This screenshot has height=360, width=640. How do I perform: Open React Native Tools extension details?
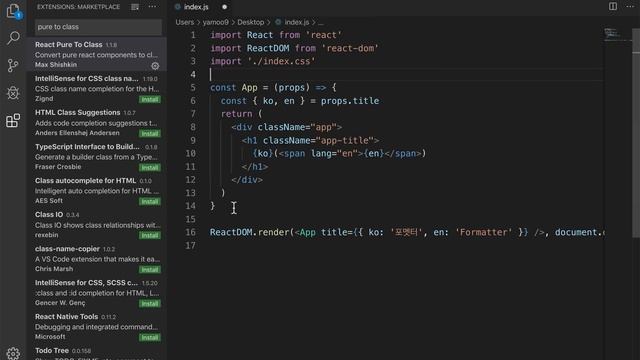(97, 327)
